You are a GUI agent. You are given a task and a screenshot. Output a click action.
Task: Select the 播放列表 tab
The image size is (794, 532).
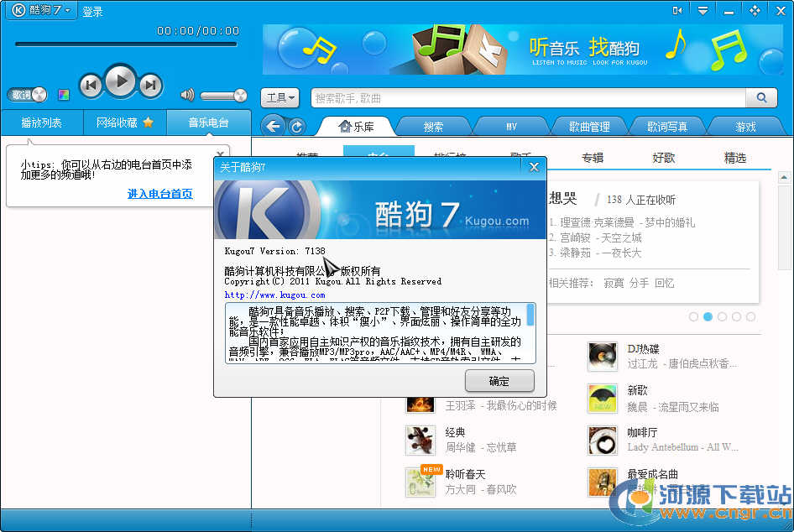coord(41,123)
